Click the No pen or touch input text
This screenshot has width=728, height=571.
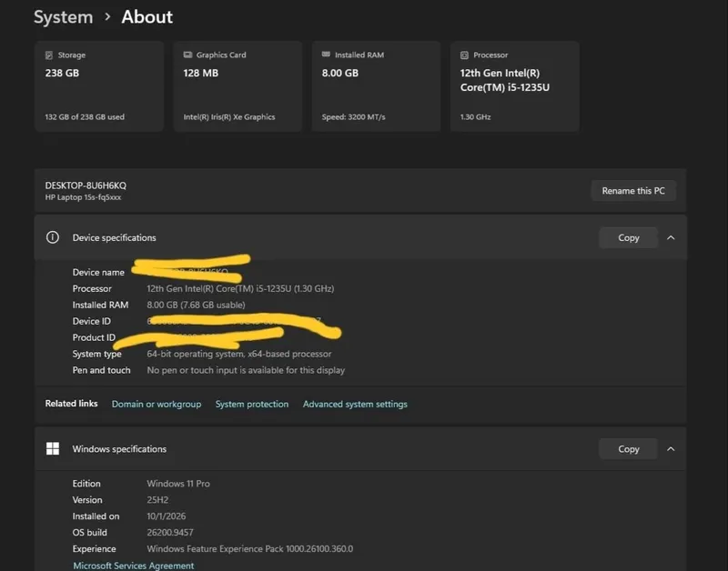click(246, 370)
